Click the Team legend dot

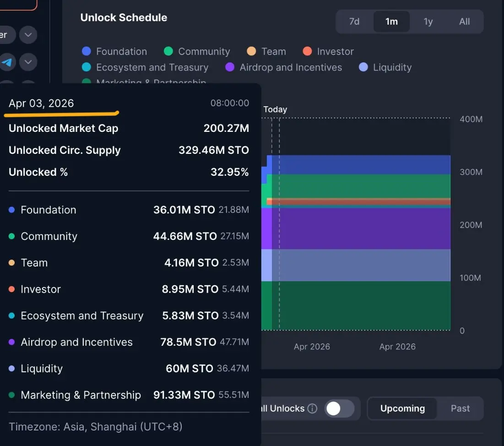[x=251, y=51]
